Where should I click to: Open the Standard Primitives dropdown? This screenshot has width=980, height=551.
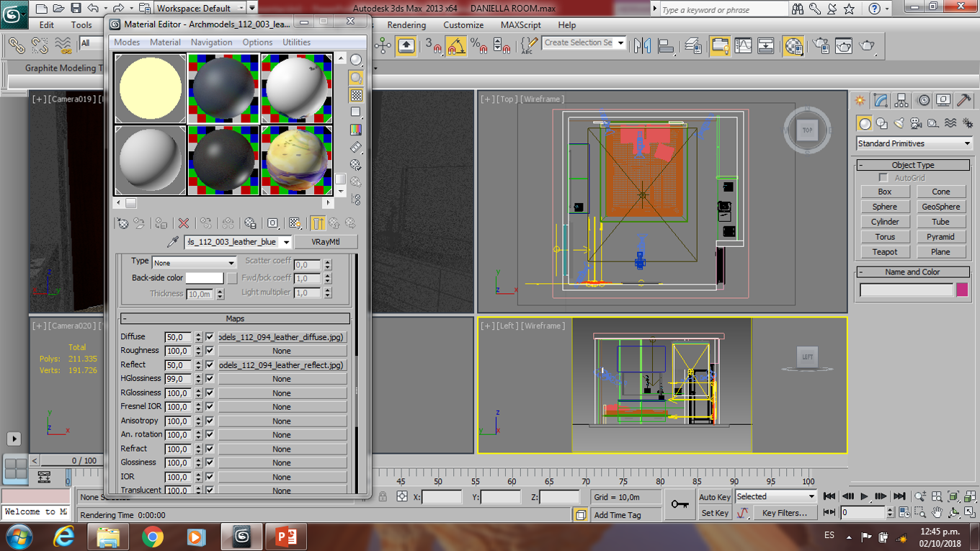pos(914,143)
